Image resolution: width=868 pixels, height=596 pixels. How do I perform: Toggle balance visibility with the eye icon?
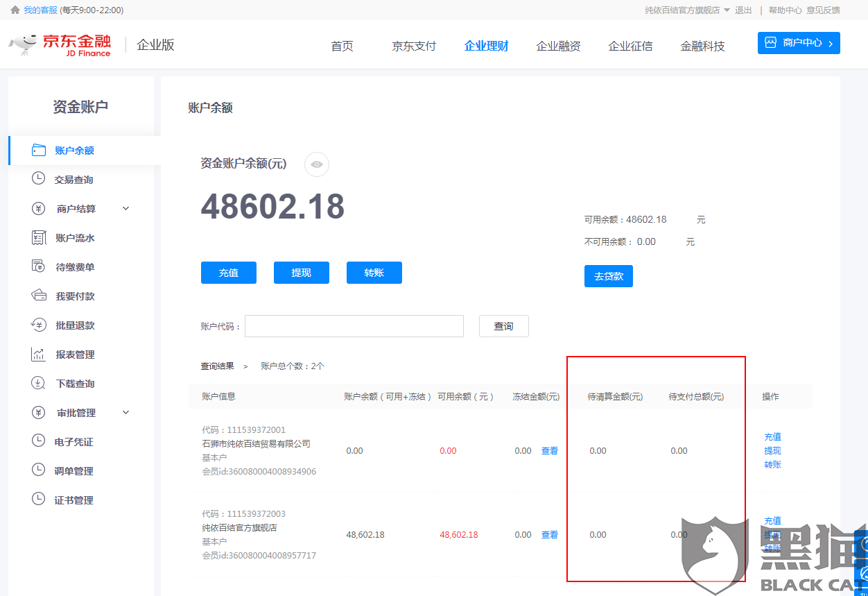316,164
